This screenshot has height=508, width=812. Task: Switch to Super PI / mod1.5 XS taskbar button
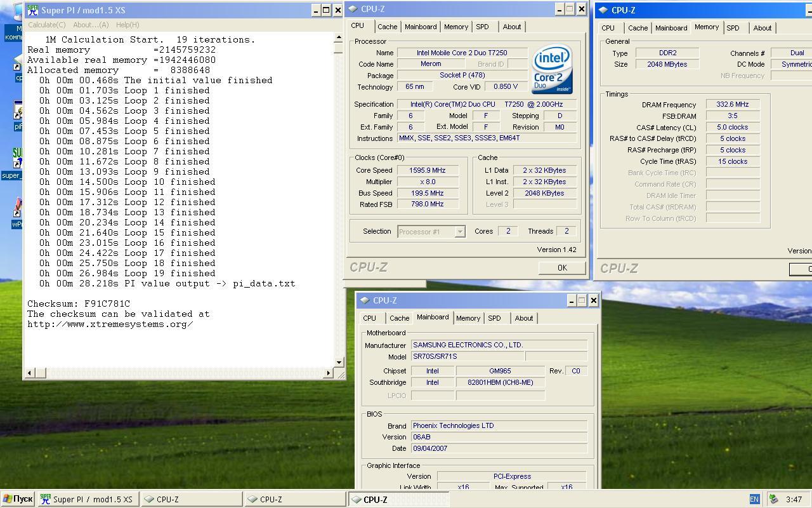point(88,500)
